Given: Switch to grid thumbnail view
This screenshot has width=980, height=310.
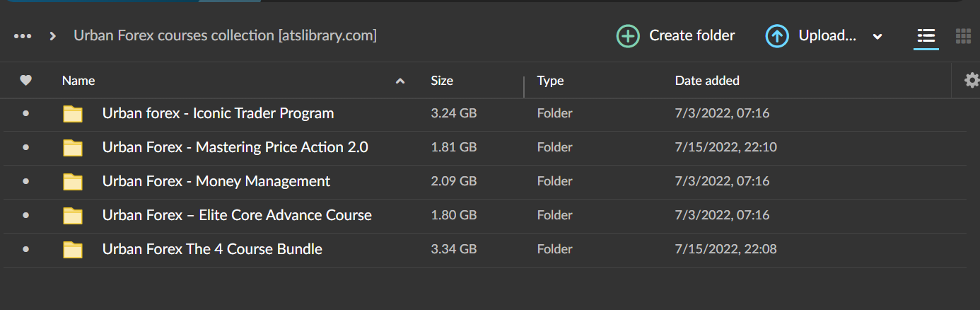Looking at the screenshot, I should pyautogui.click(x=962, y=35).
